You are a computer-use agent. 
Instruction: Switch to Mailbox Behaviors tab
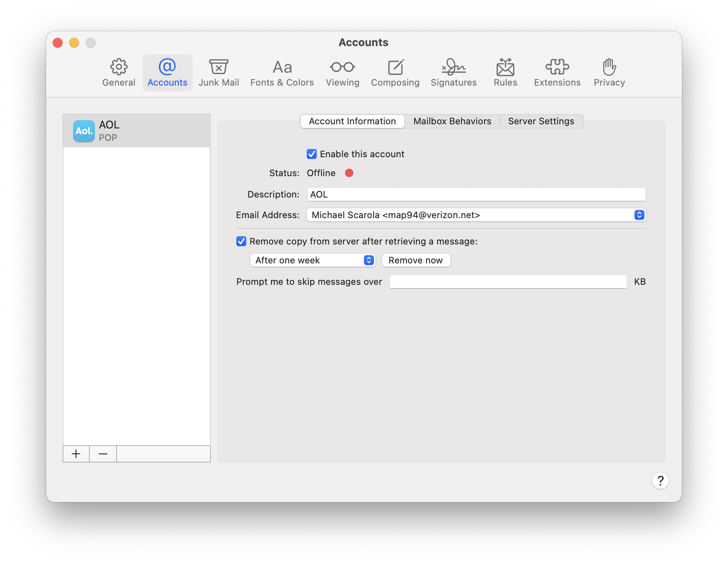[x=452, y=121]
